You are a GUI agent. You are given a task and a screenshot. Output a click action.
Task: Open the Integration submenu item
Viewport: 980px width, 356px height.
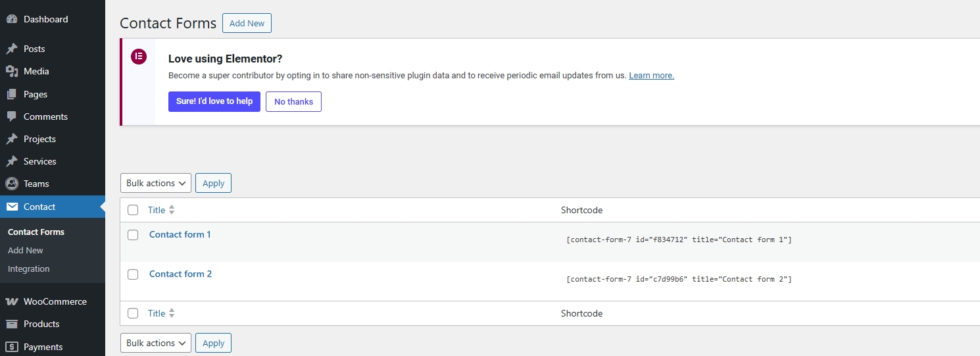click(x=28, y=268)
